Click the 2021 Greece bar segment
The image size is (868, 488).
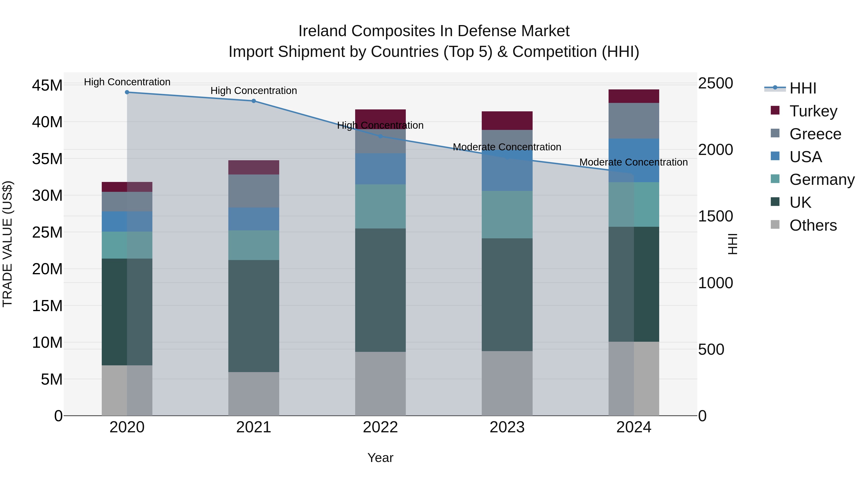click(x=254, y=191)
